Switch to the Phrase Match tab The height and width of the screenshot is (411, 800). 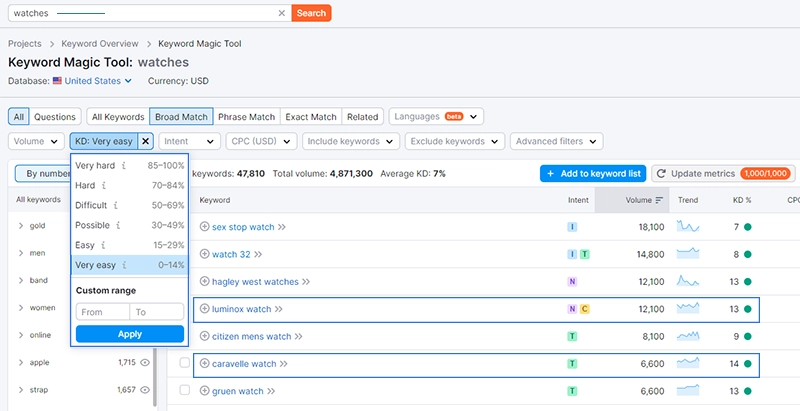click(x=248, y=117)
